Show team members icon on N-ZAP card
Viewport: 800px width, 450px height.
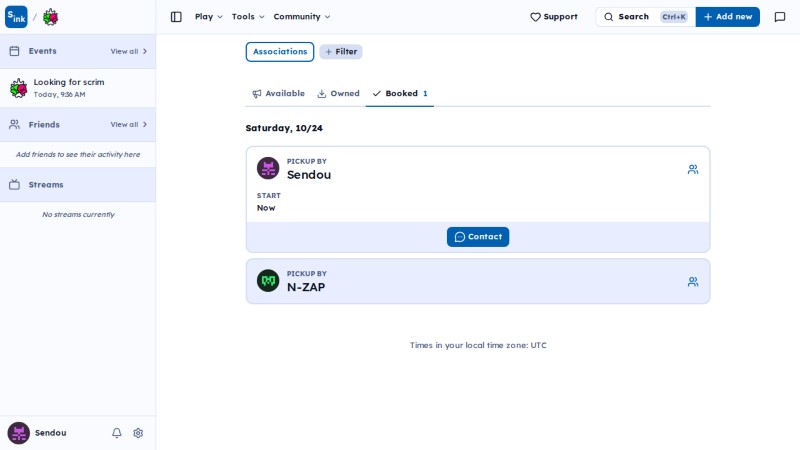click(693, 282)
